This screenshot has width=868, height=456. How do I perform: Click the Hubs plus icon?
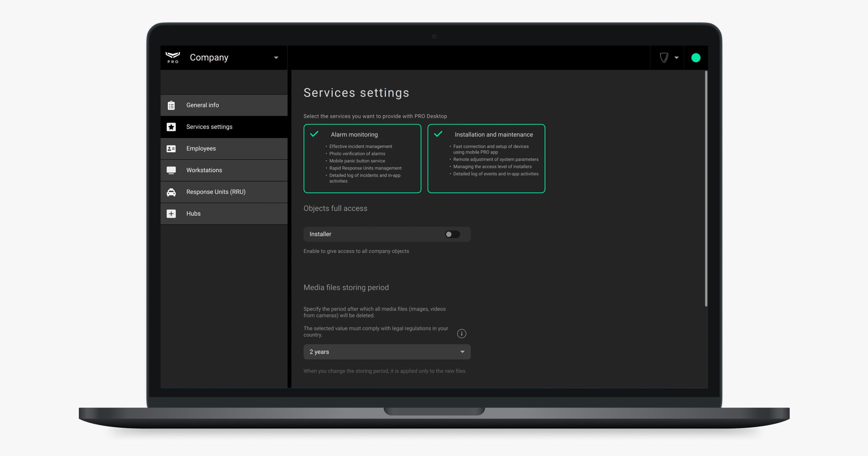(x=171, y=214)
